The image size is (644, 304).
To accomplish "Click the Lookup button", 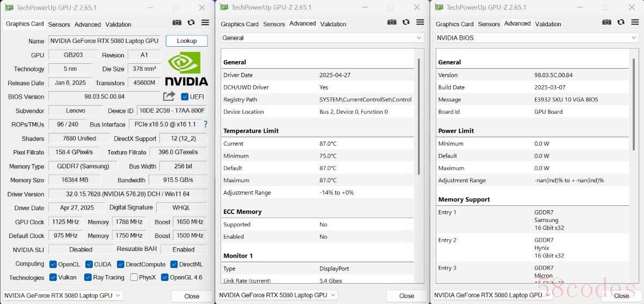I will click(x=187, y=41).
